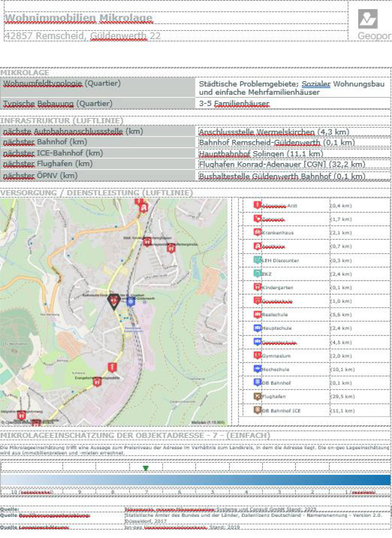
Task: Click the blue gradient rating bar
Action: tap(195, 480)
